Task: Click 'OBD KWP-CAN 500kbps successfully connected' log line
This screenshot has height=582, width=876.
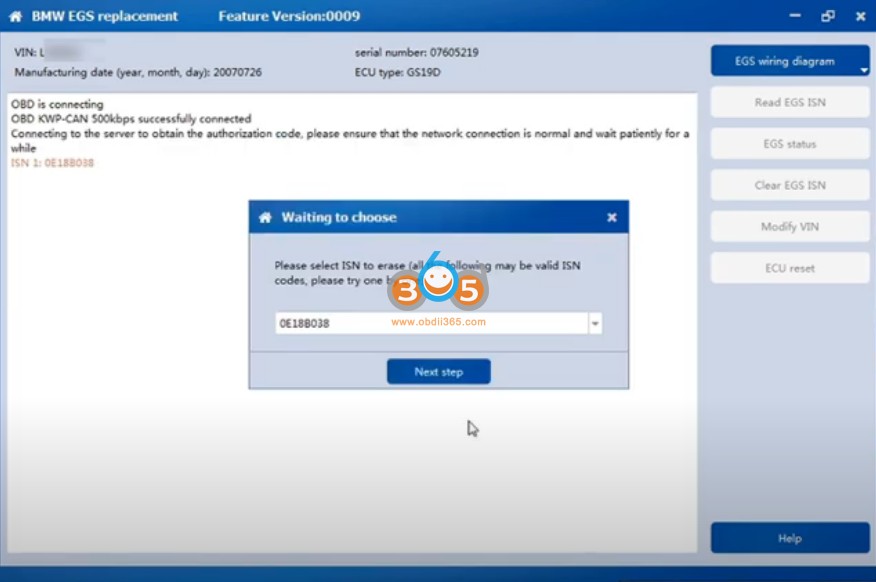Action: tap(131, 119)
